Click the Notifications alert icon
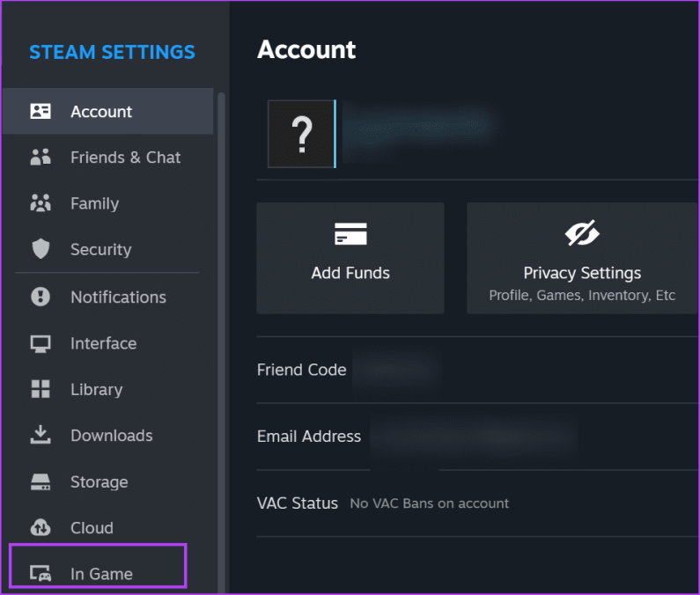The image size is (700, 595). [x=41, y=297]
